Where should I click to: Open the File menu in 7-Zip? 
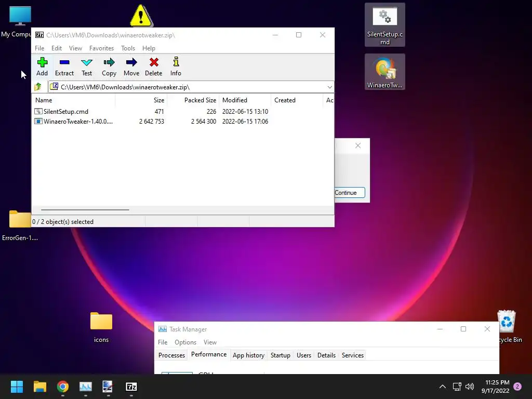[x=39, y=48]
